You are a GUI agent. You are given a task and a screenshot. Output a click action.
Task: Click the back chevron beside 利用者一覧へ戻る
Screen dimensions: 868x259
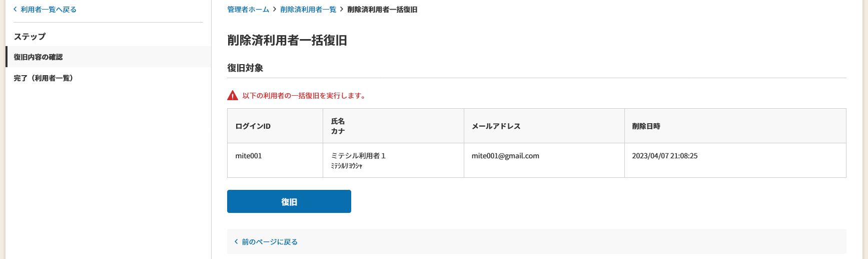pos(15,9)
